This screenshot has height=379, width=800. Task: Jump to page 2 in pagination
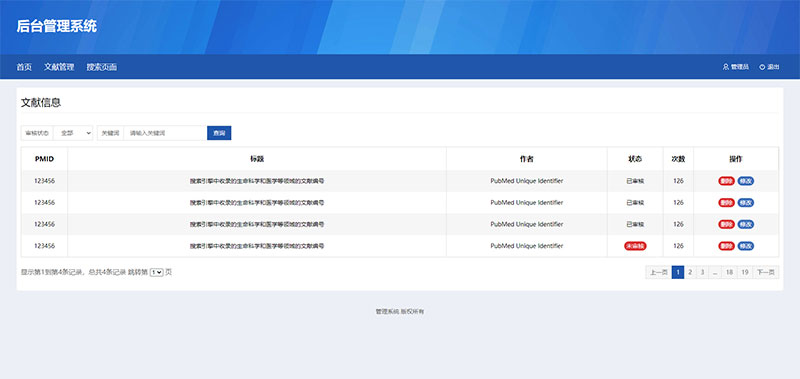pos(690,272)
